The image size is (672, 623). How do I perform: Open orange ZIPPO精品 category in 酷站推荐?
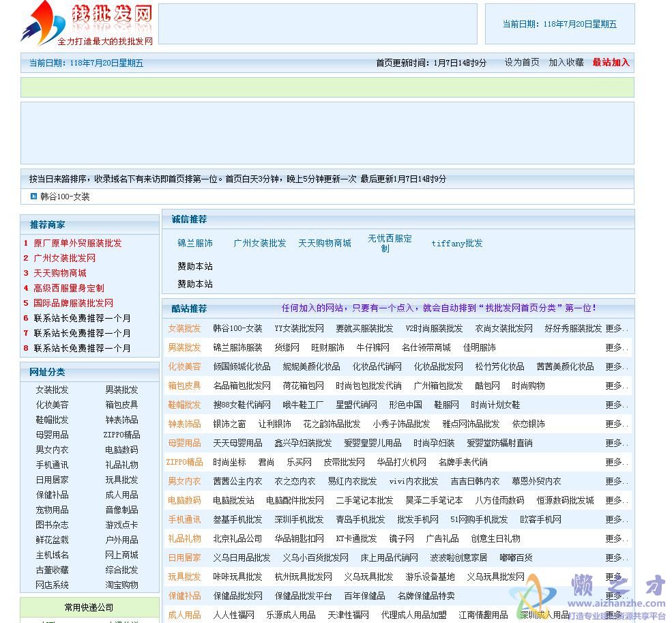(184, 462)
